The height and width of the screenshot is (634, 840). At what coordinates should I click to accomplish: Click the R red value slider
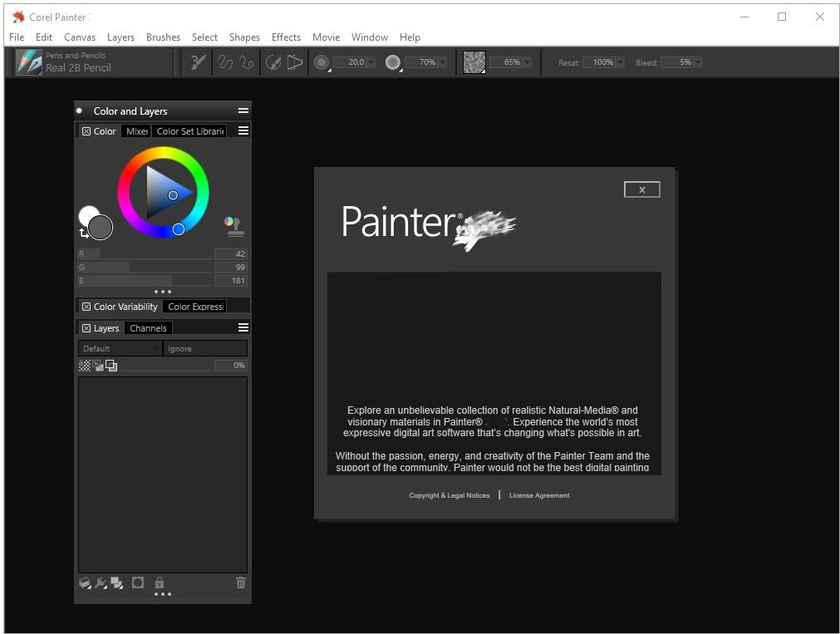145,254
